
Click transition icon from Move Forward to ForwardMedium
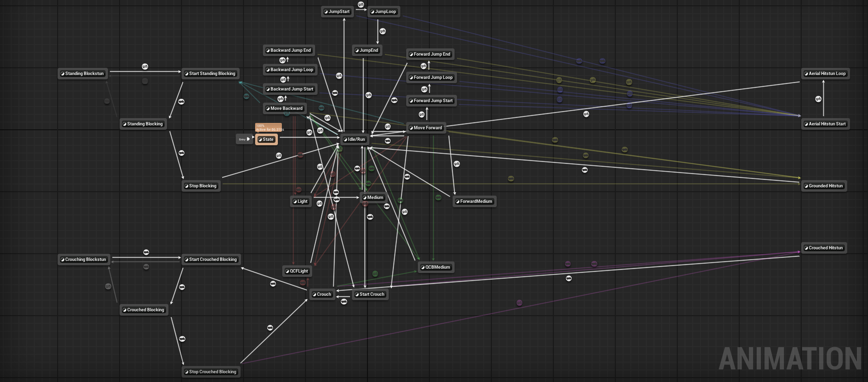(457, 164)
